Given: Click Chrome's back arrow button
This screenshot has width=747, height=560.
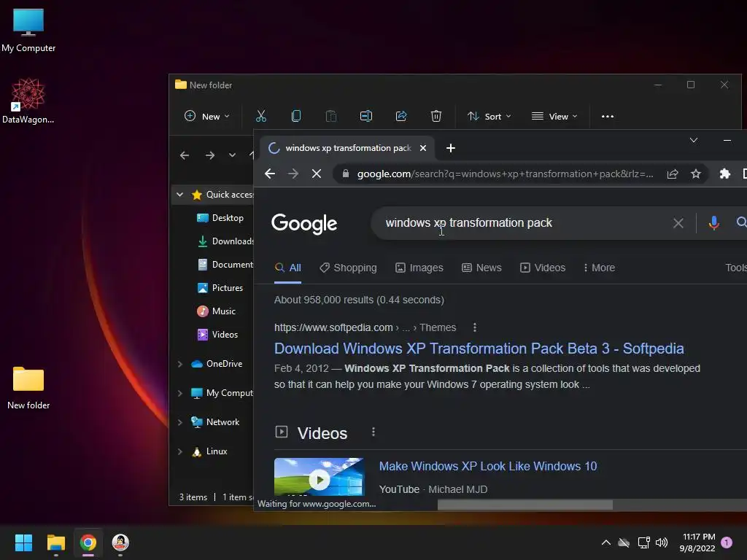Looking at the screenshot, I should pyautogui.click(x=270, y=174).
